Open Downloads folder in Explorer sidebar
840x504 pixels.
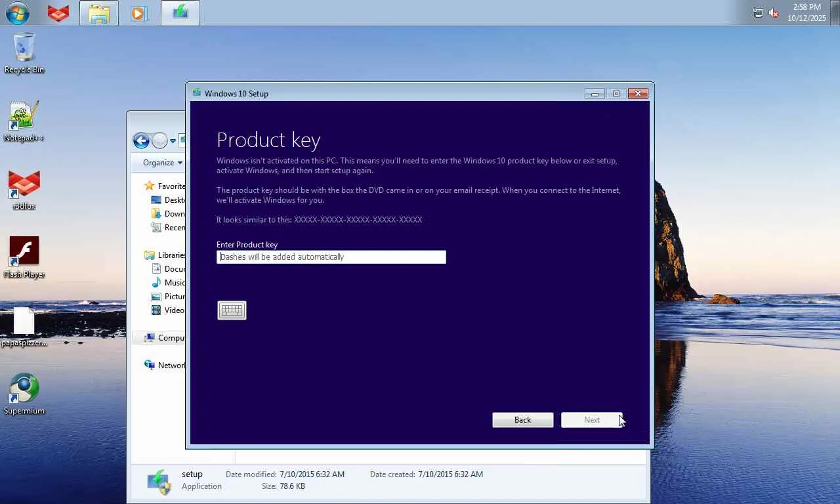tap(168, 214)
